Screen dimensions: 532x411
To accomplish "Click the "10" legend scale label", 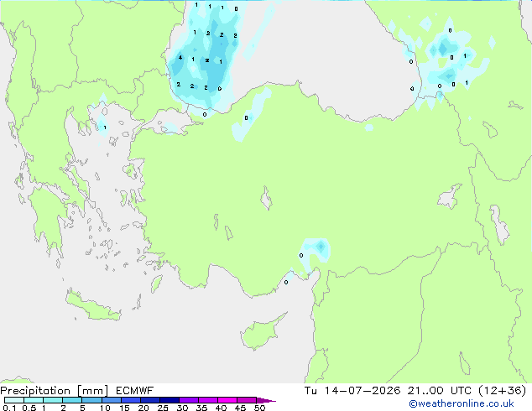I will click(x=105, y=408).
